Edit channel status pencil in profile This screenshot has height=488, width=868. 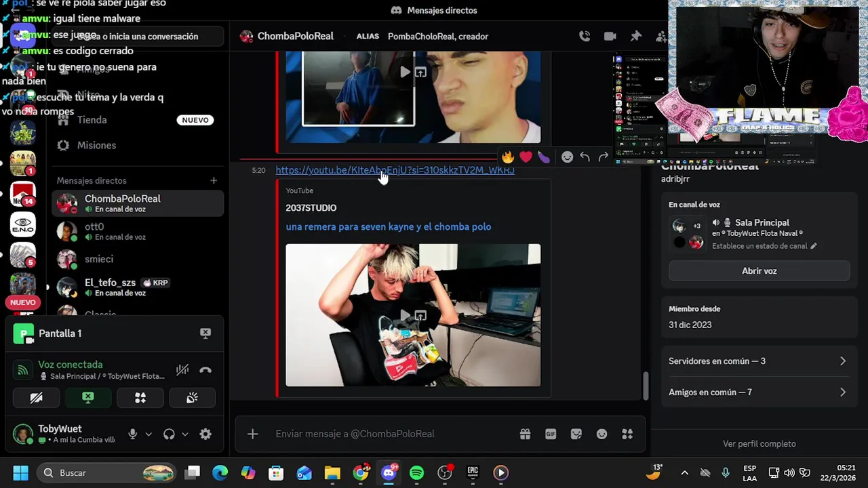point(814,246)
